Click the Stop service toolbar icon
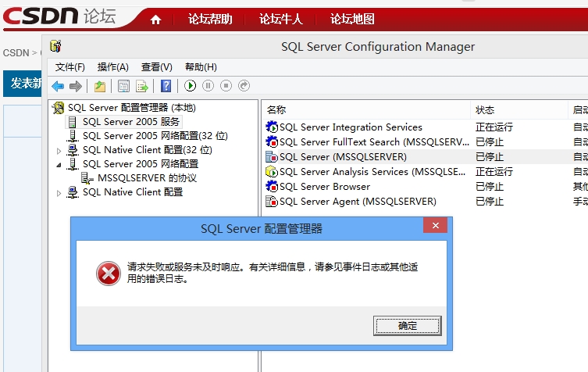Image resolution: width=588 pixels, height=372 pixels. pos(226,86)
